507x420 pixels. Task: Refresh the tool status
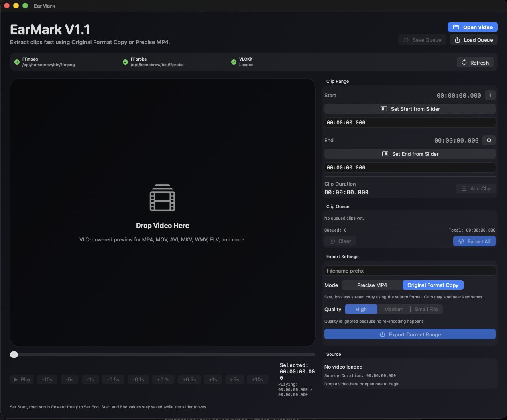click(x=475, y=63)
